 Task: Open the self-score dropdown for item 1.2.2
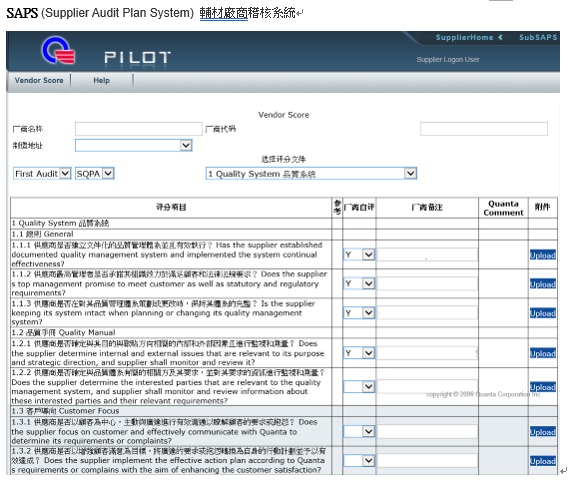point(359,387)
